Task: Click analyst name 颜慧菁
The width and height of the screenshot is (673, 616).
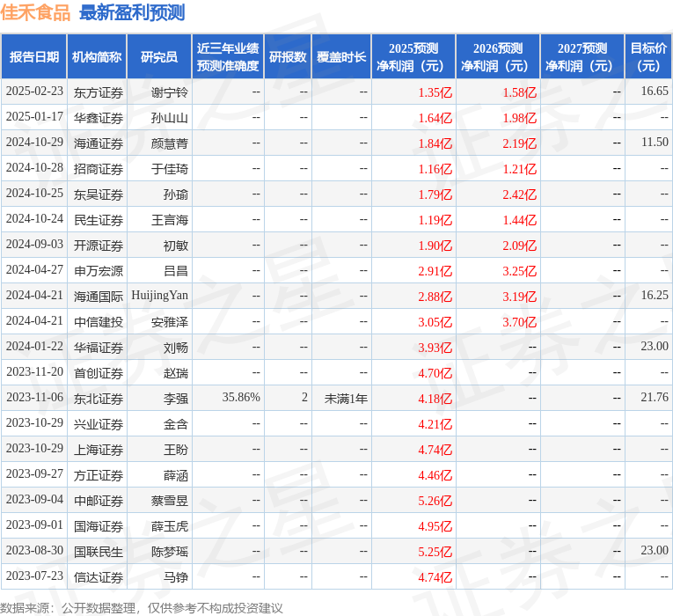Action: (170, 143)
